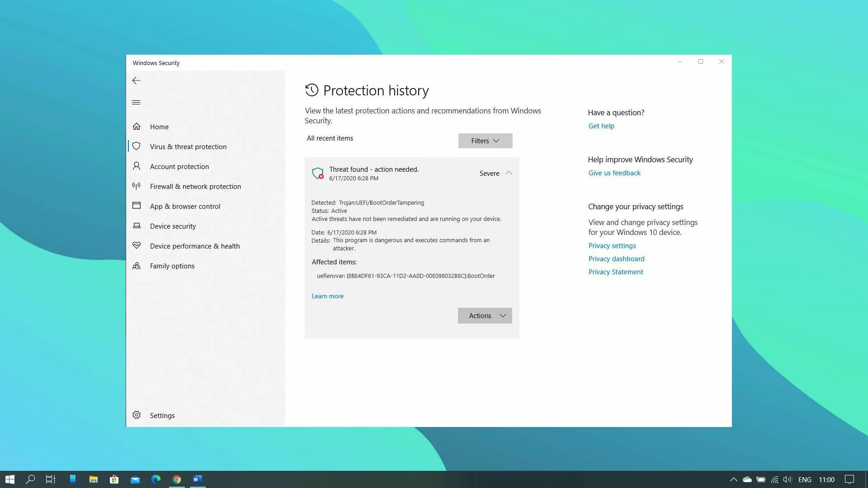Open the volume control in the tray
Screen dimensions: 868x488
(x=788, y=479)
